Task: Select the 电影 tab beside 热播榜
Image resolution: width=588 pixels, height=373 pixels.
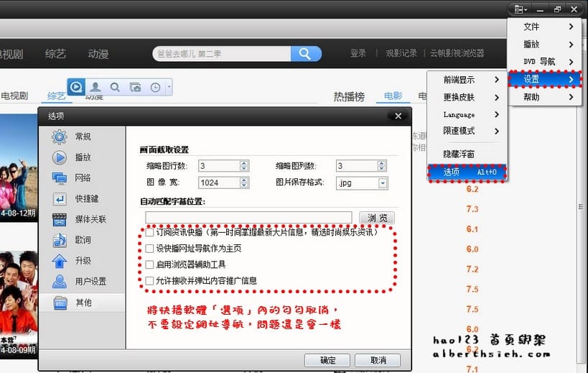Action: tap(393, 96)
